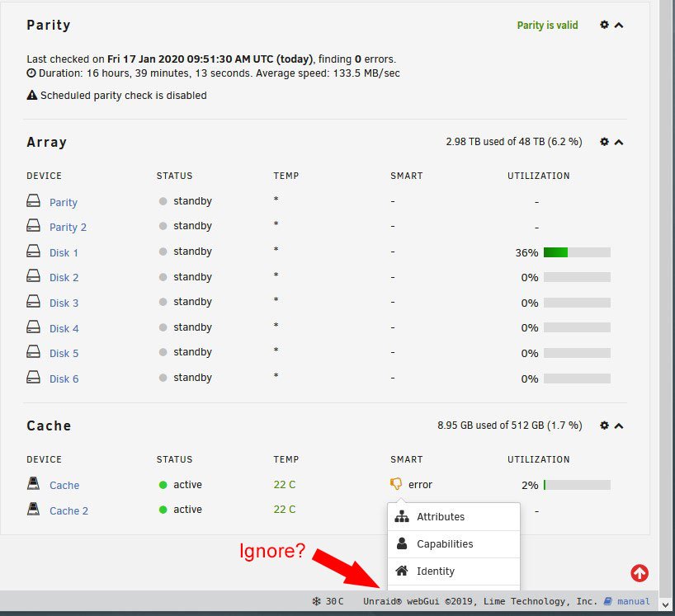The image size is (675, 616).
Task: Click the Cache SMART thumbs-down error icon
Action: click(395, 484)
